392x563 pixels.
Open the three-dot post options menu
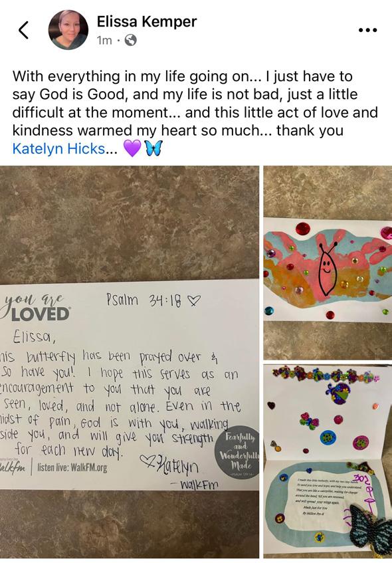pyautogui.click(x=368, y=30)
